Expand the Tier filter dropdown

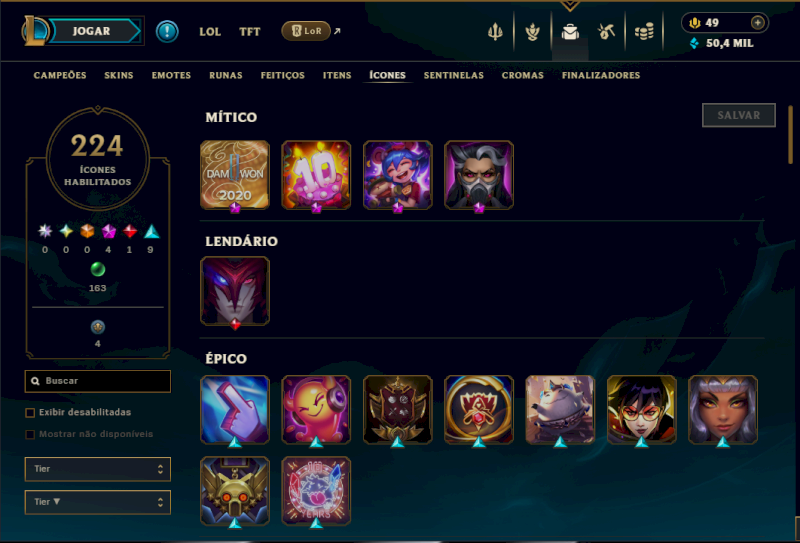(x=97, y=469)
